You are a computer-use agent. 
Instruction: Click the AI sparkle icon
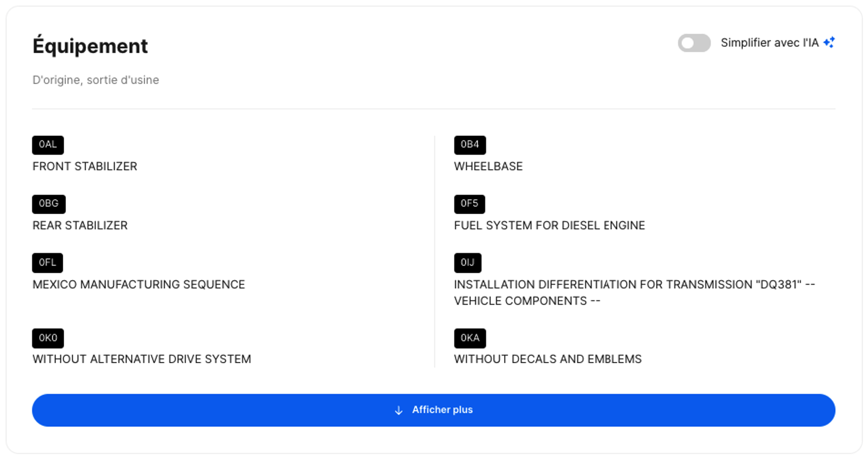tap(829, 42)
